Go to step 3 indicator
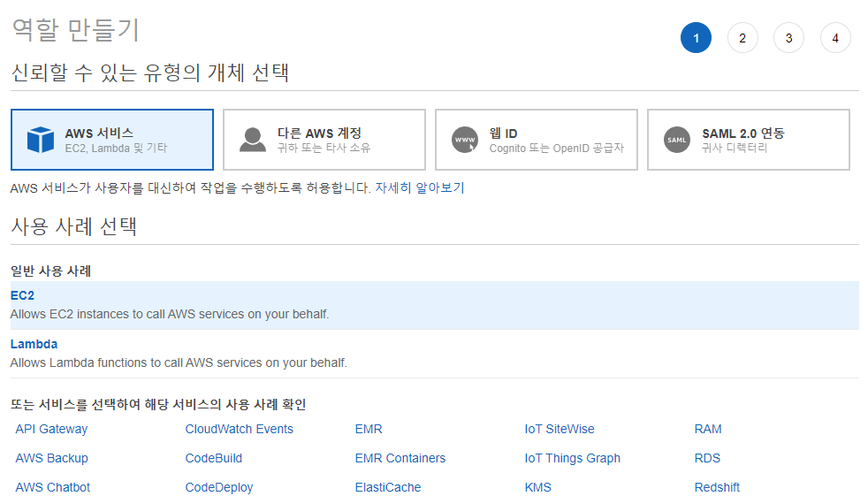 (788, 38)
